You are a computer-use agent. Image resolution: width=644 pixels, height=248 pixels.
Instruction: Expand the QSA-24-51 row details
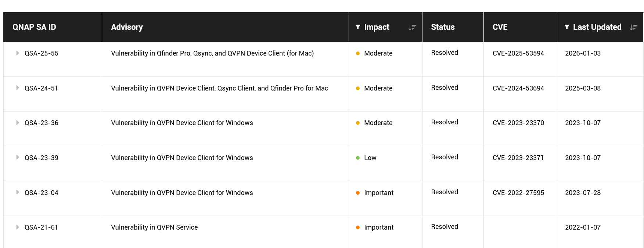click(x=17, y=88)
